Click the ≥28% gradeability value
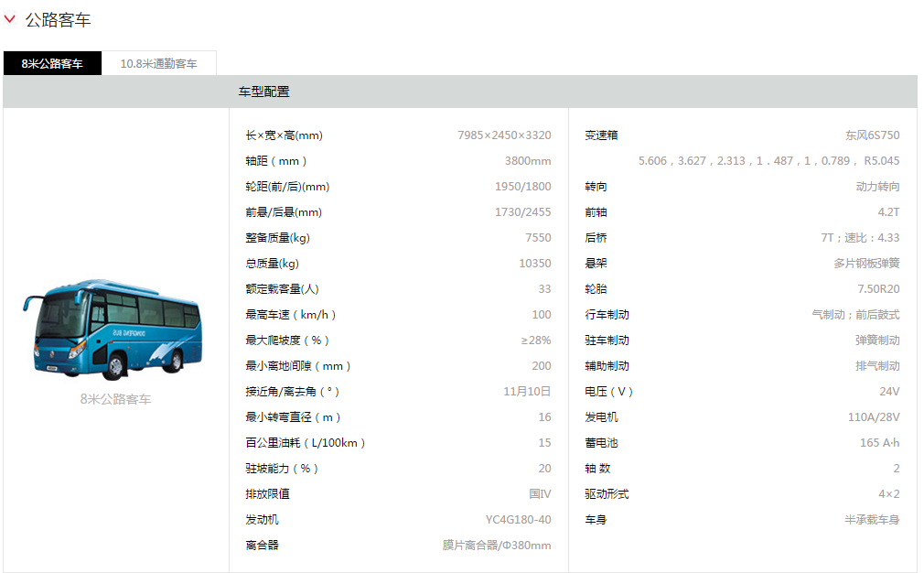 tap(536, 341)
